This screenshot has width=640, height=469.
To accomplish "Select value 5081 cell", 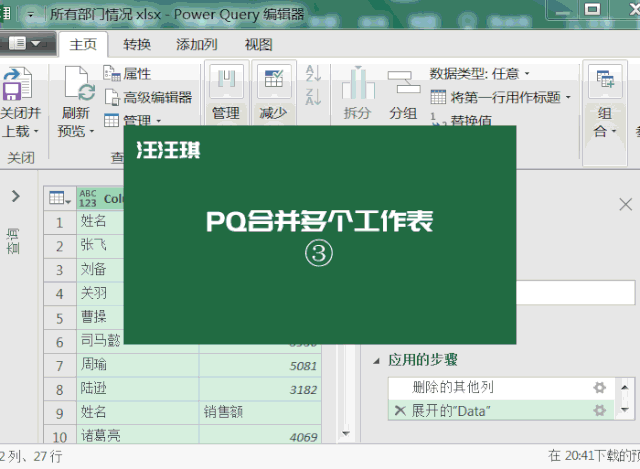I will [260, 365].
